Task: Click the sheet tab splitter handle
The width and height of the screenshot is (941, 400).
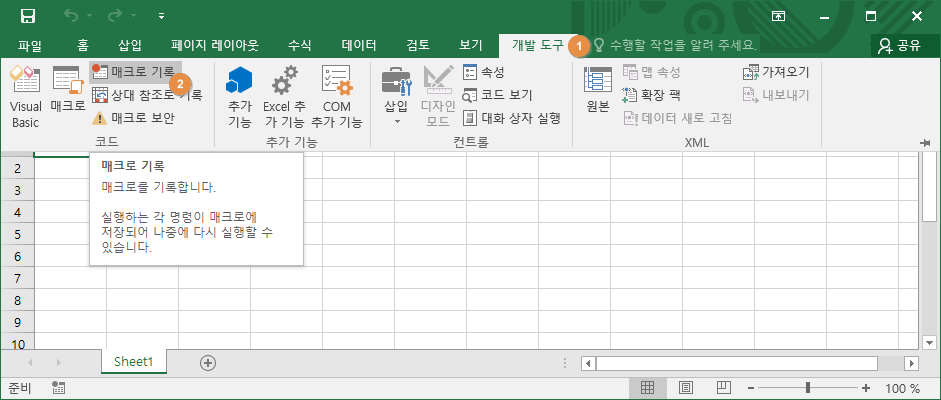Action: pos(564,363)
